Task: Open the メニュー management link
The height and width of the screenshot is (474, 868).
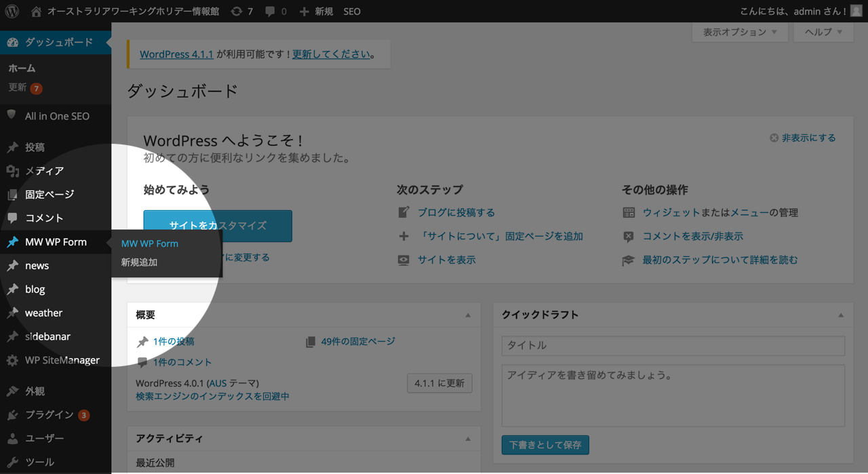Action: [749, 212]
